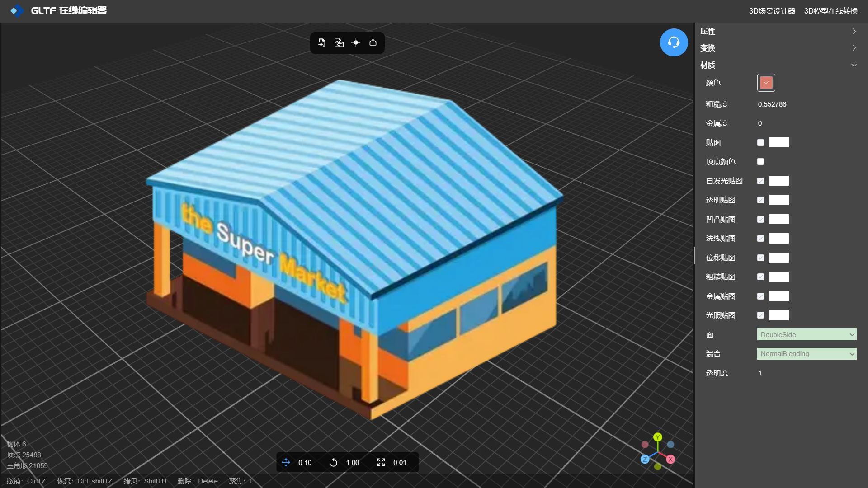Toggle the 顶点颜色 checkbox

pos(760,162)
